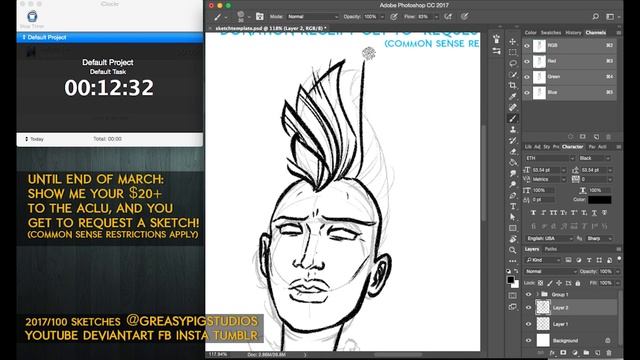
Task: Open the brush Opacity 100% dropdown
Action: (382, 17)
